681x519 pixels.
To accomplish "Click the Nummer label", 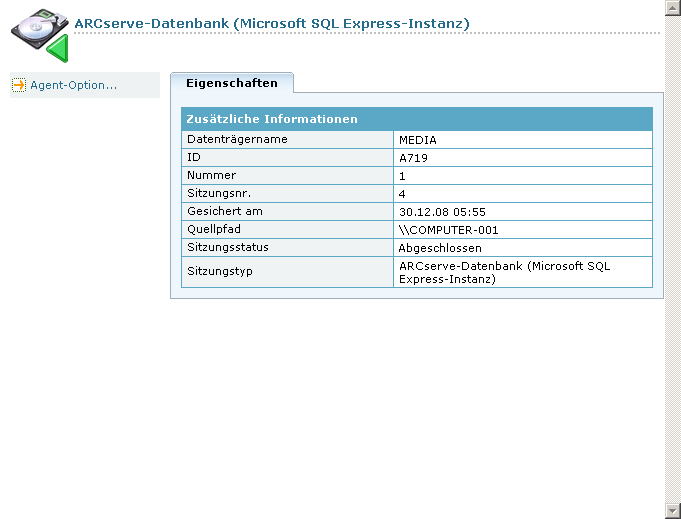I will (212, 175).
